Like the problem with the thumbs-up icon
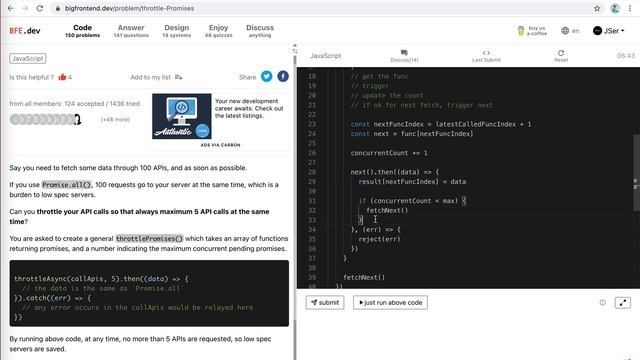 pyautogui.click(x=62, y=77)
